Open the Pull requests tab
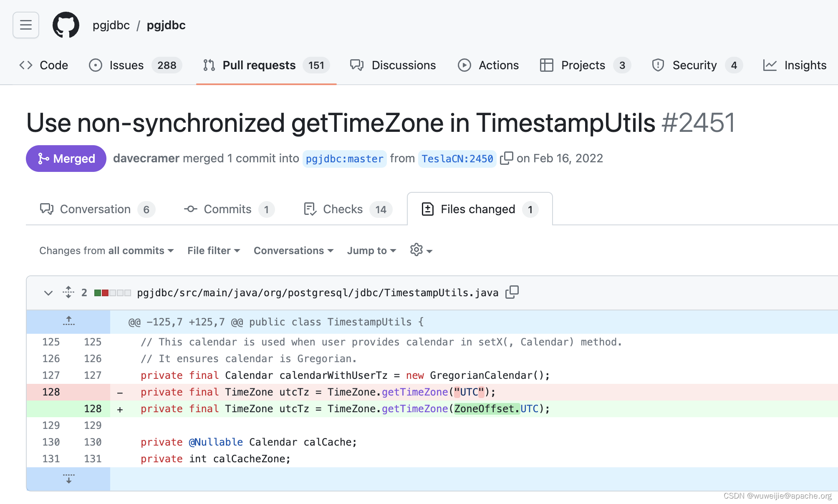 pyautogui.click(x=266, y=65)
